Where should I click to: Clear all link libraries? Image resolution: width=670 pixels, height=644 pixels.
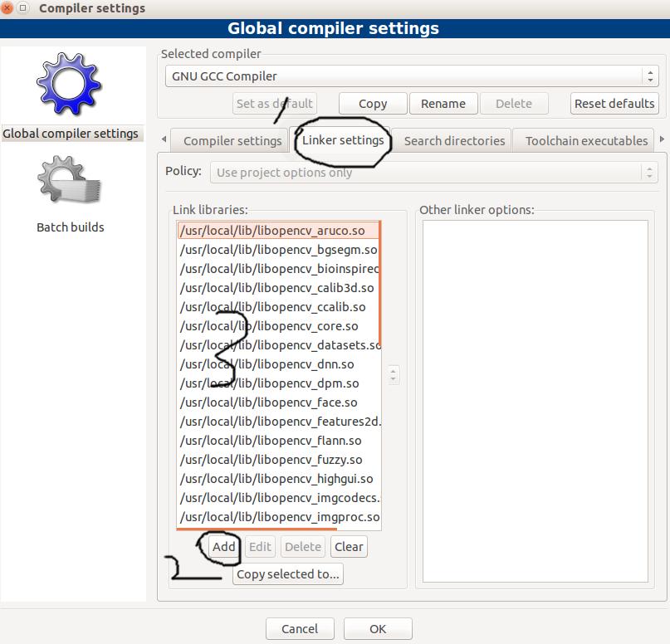349,547
